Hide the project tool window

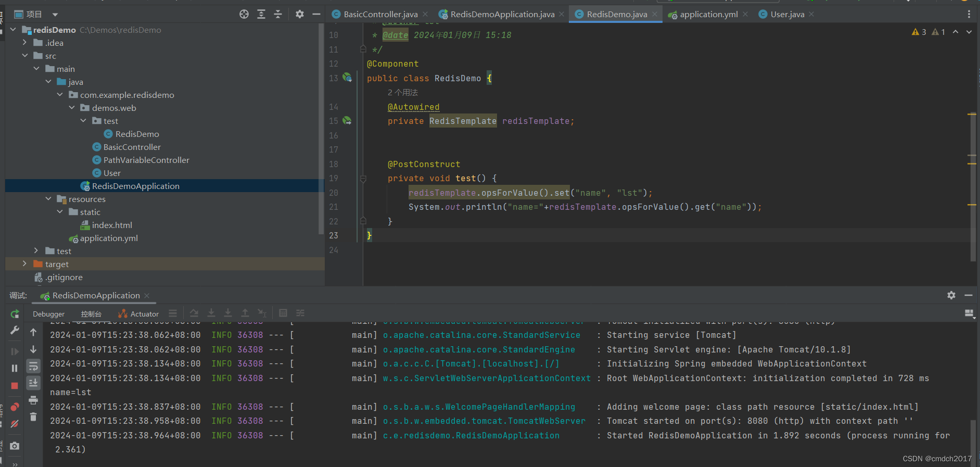pos(316,14)
